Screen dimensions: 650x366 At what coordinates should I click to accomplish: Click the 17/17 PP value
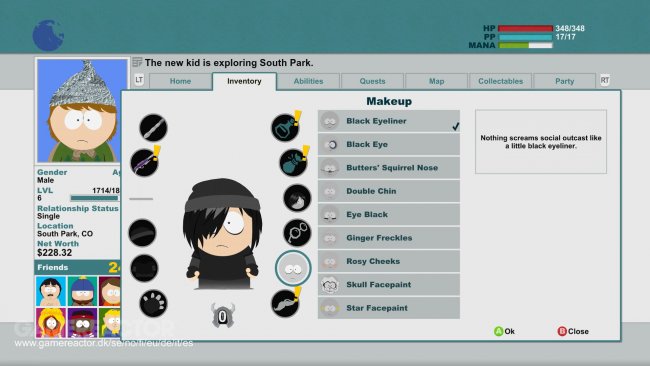tap(565, 37)
